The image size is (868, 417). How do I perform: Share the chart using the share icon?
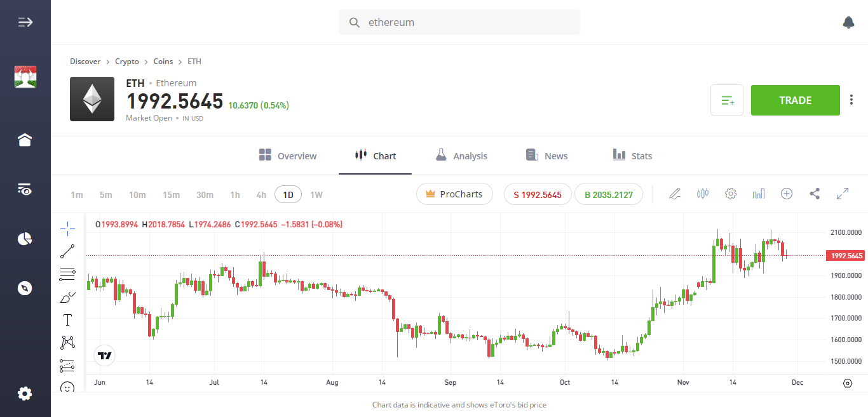(x=815, y=194)
